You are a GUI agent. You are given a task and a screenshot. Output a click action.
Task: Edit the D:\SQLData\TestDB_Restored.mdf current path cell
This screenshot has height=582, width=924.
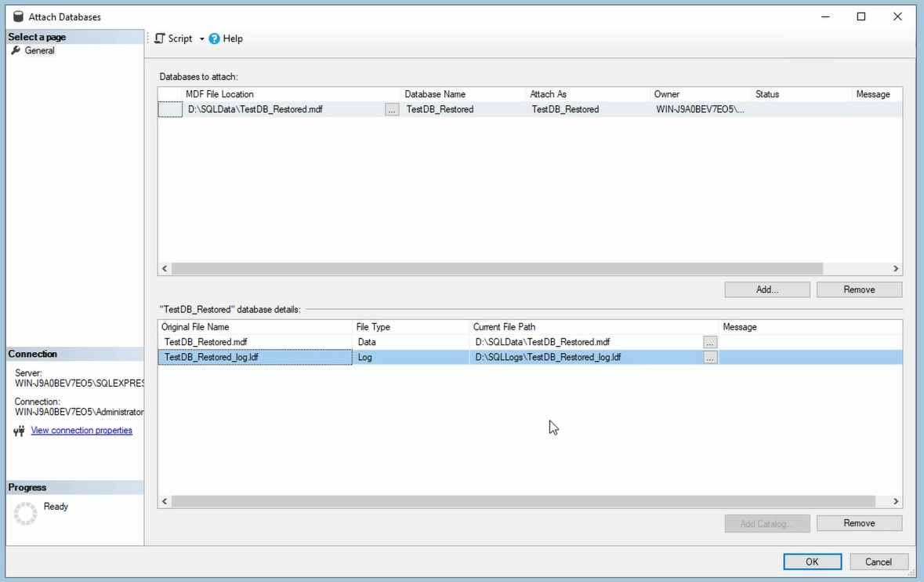pos(586,342)
